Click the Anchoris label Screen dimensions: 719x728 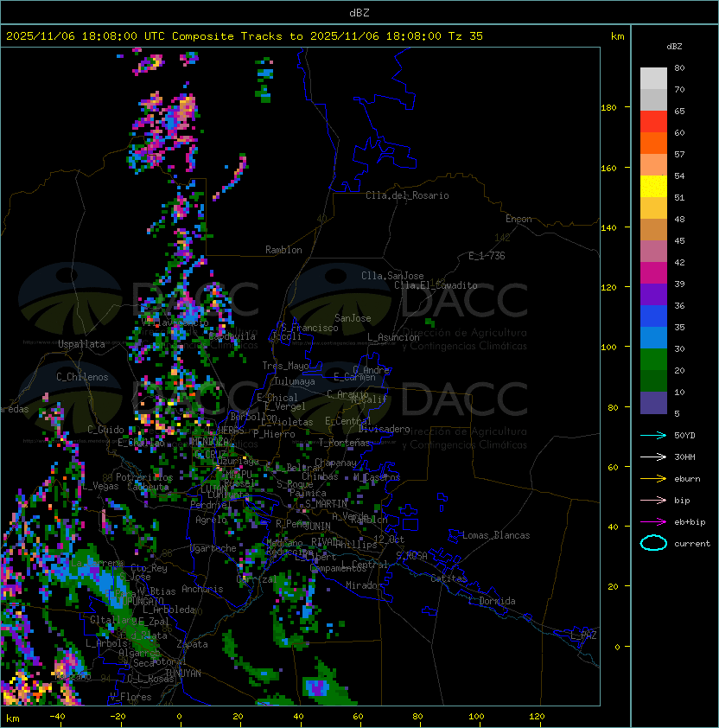(x=202, y=589)
